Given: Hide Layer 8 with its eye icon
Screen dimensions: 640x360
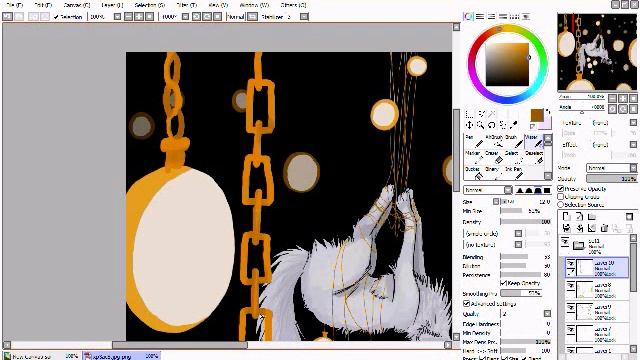Looking at the screenshot, I should point(571,285).
